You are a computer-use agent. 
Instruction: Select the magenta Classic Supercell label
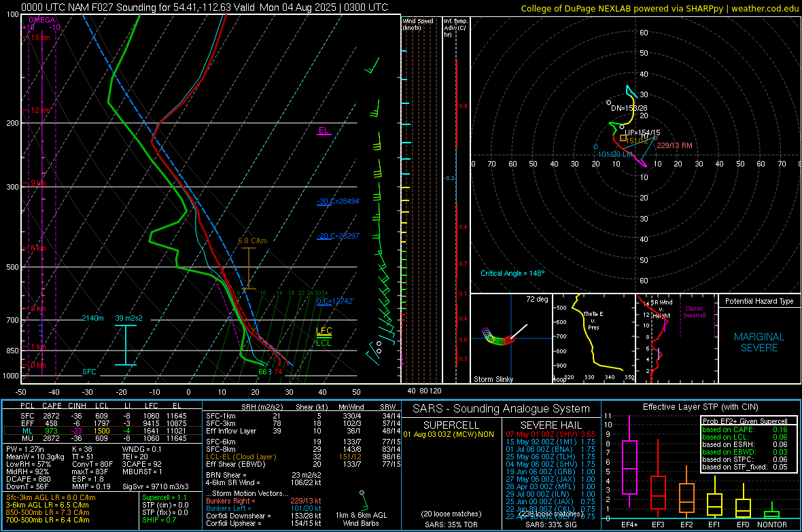click(x=694, y=312)
